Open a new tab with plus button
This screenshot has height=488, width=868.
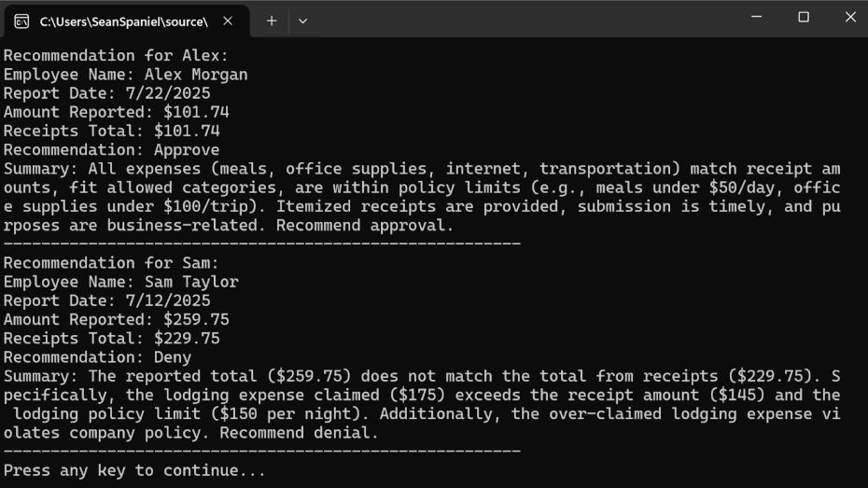272,21
